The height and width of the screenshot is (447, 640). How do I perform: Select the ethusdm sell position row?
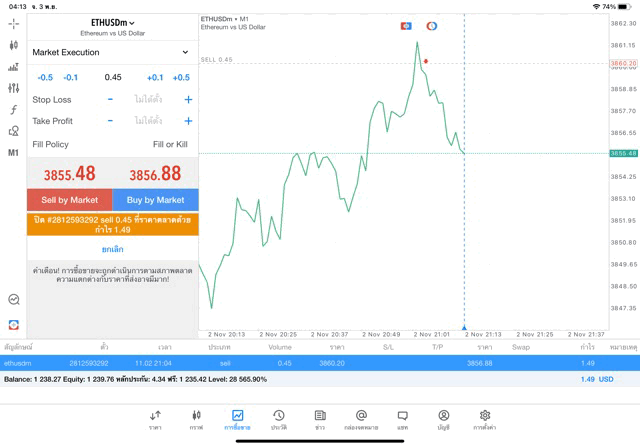tap(300, 363)
